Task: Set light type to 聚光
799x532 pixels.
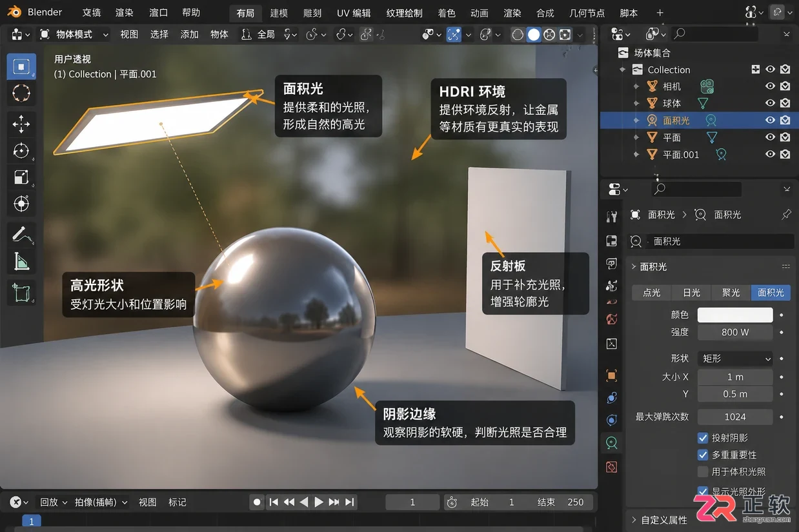Action: (x=731, y=292)
